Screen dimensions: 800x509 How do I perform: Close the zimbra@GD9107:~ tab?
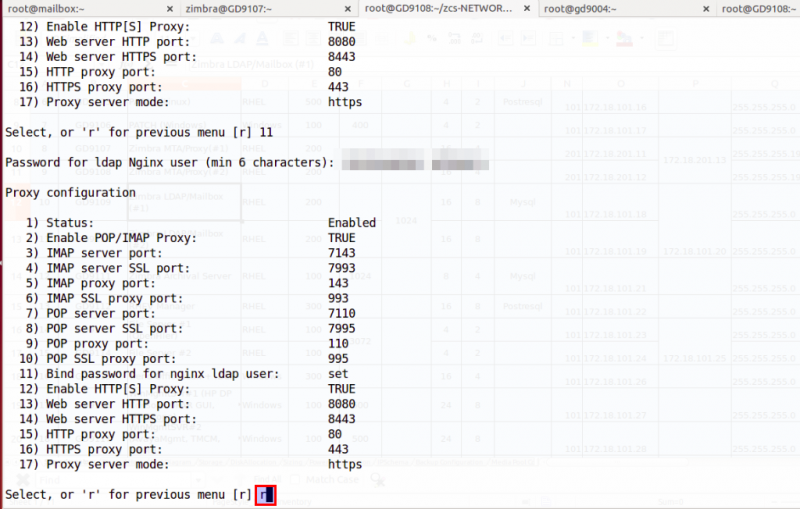point(347,9)
